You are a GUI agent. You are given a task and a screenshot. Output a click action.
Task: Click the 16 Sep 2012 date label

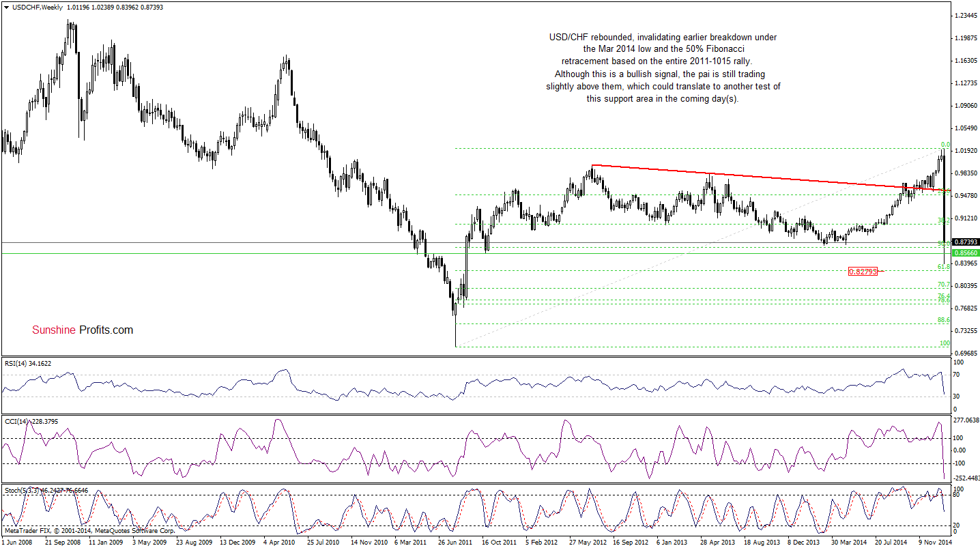(x=630, y=543)
